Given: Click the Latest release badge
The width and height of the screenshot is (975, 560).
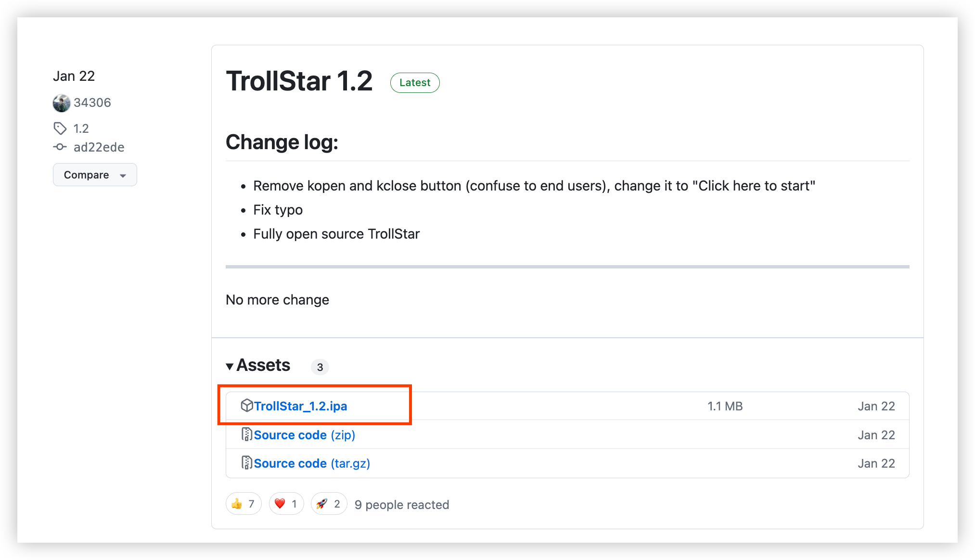Looking at the screenshot, I should (415, 82).
